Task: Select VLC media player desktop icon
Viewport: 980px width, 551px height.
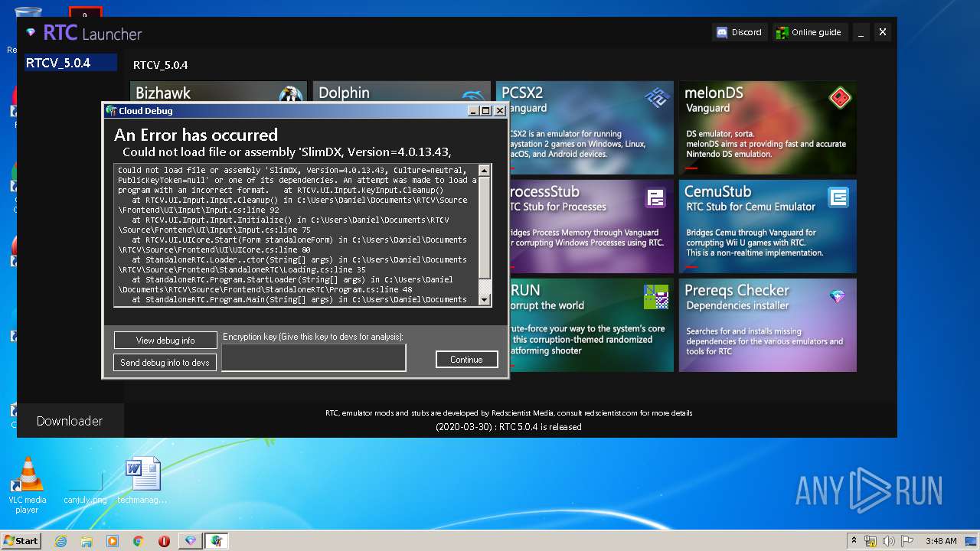Action: (x=28, y=484)
